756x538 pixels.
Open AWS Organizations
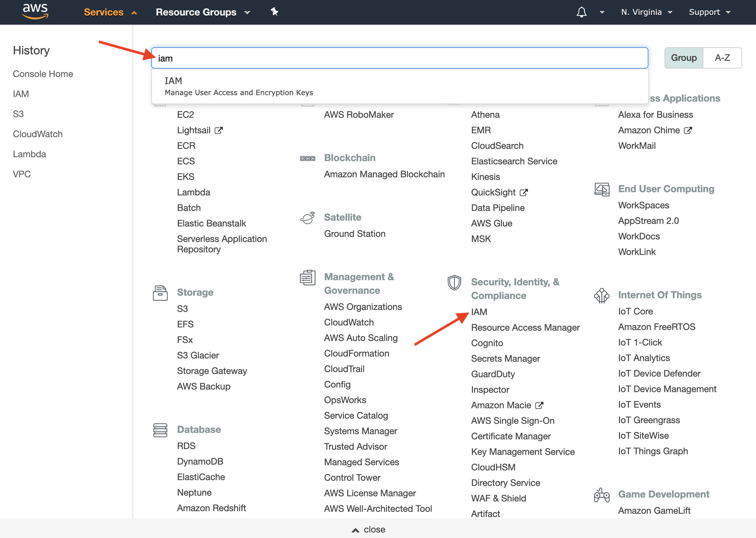pyautogui.click(x=363, y=307)
